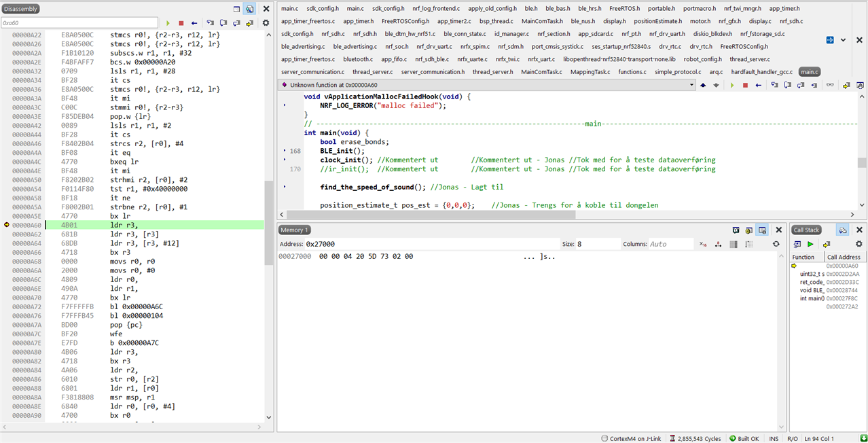The height and width of the screenshot is (443, 868).
Task: Go to previous function with the up arrow
Action: click(x=704, y=85)
